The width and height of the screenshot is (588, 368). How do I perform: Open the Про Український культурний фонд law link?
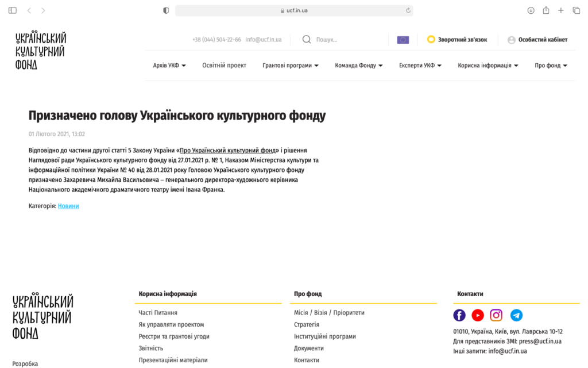tap(227, 150)
